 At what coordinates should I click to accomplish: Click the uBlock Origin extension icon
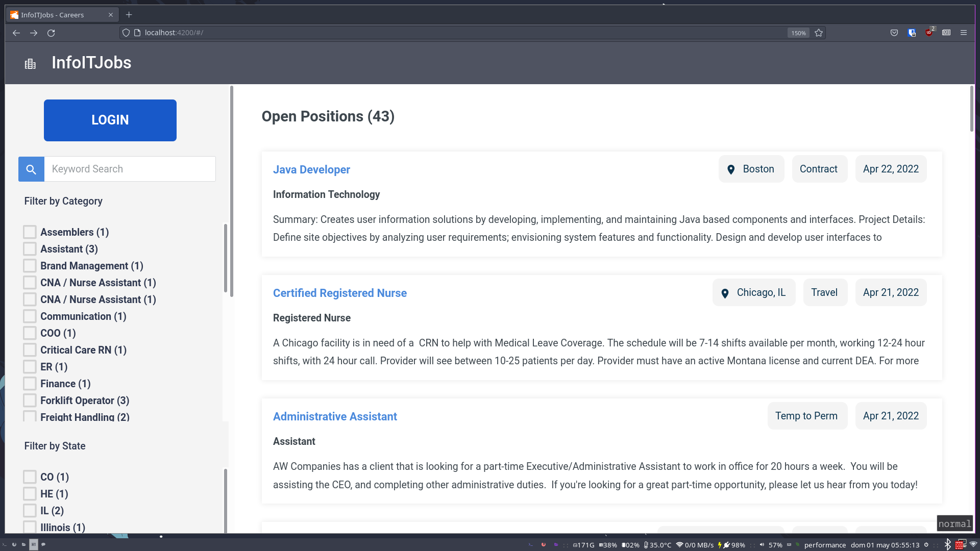point(929,33)
